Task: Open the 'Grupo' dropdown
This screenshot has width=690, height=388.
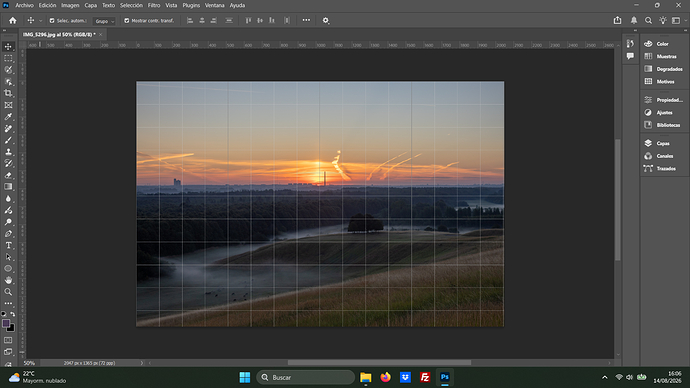Action: 105,21
